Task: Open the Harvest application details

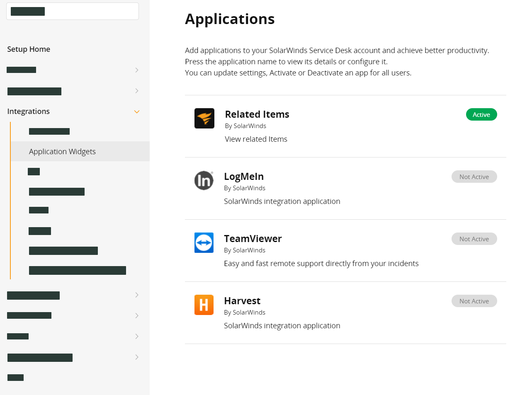Action: click(242, 301)
